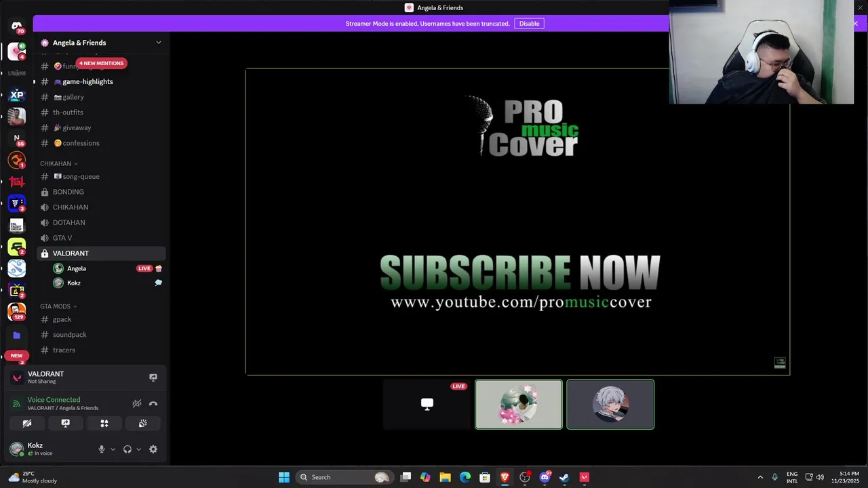Open th-outfits channel
Viewport: 868px width, 488px height.
pyautogui.click(x=102, y=113)
